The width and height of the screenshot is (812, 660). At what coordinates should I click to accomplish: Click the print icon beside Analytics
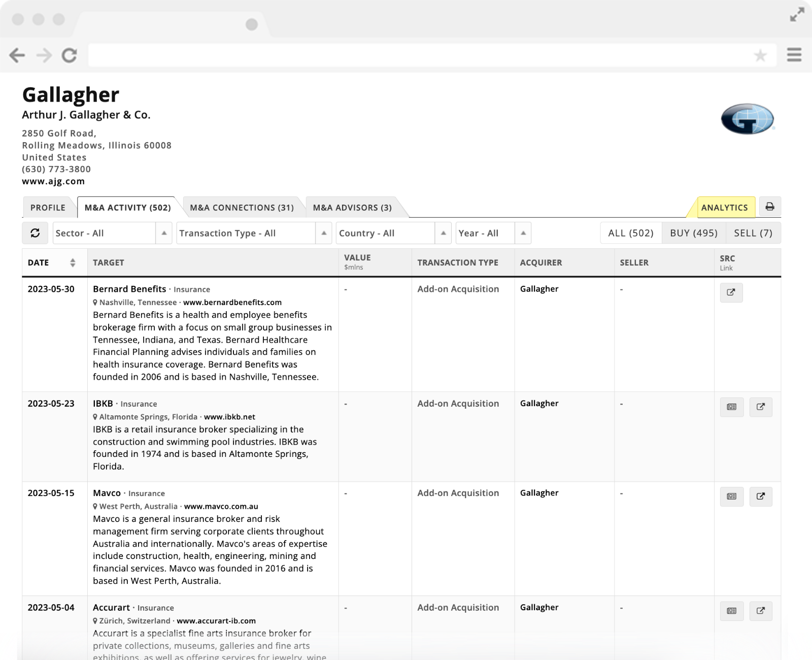(x=769, y=207)
